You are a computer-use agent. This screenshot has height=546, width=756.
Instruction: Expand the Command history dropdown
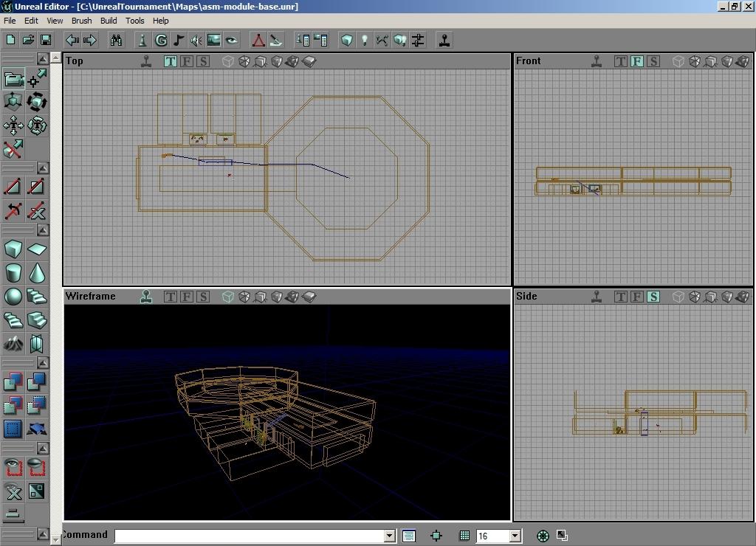coord(389,536)
